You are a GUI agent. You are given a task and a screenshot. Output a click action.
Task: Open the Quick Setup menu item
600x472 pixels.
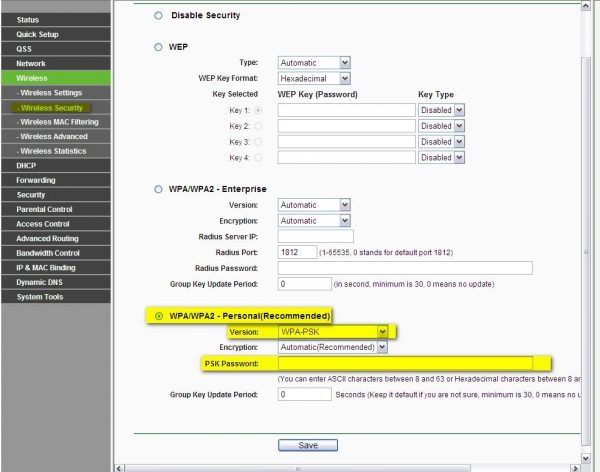[x=56, y=34]
